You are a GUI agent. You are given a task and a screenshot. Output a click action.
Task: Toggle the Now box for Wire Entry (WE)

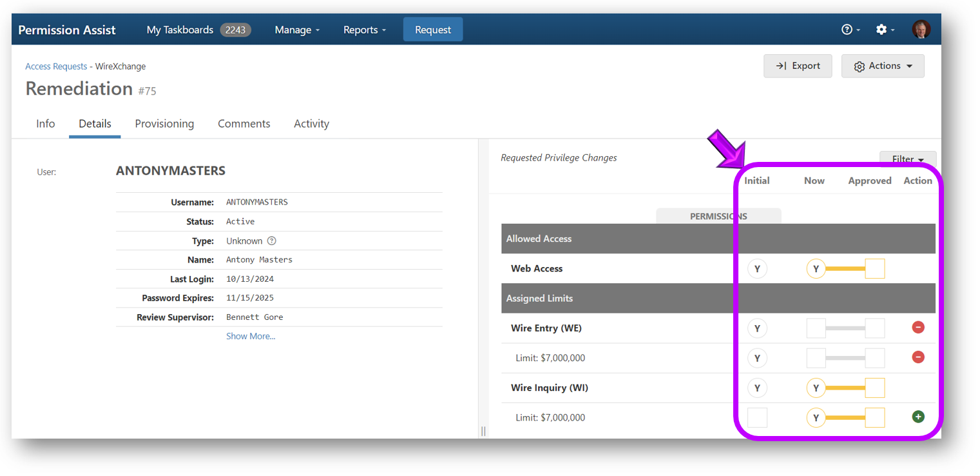pyautogui.click(x=816, y=328)
